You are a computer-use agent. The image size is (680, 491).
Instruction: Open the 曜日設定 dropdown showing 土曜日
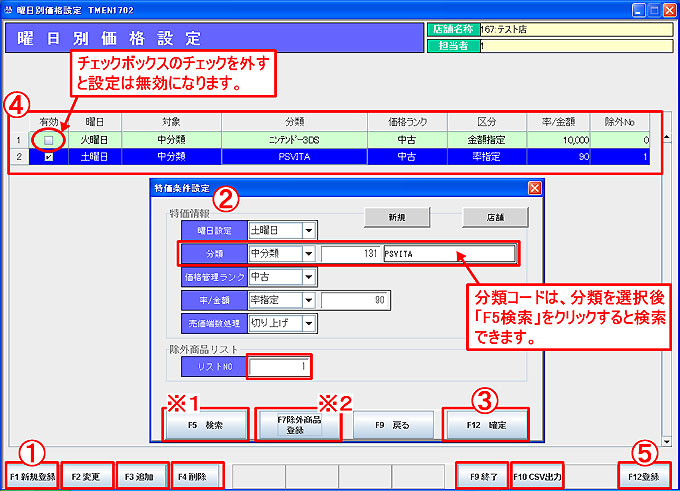click(x=308, y=230)
